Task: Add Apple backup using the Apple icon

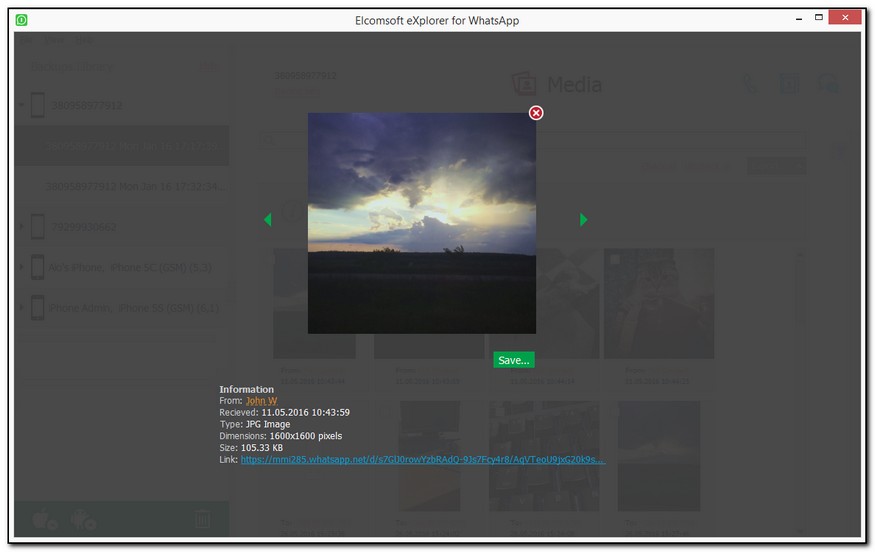Action: click(x=44, y=519)
